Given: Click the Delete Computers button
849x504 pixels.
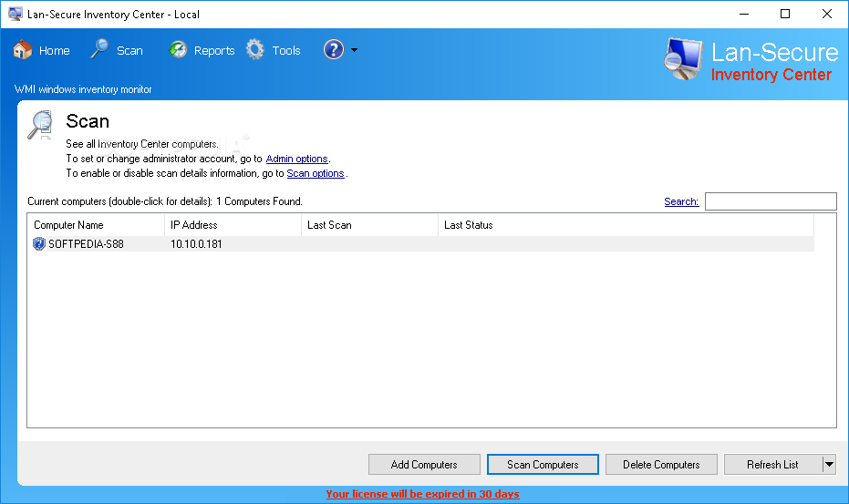Looking at the screenshot, I should click(661, 465).
